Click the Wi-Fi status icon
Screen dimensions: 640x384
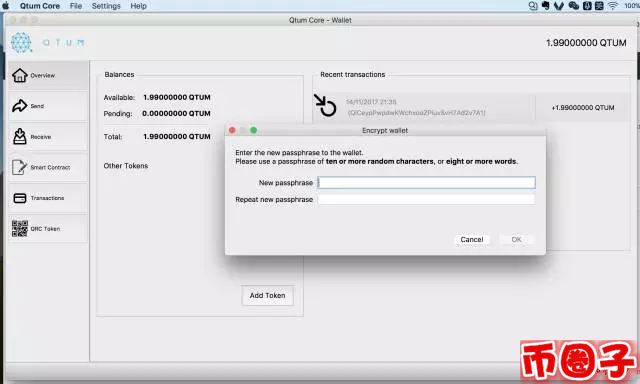click(x=613, y=6)
